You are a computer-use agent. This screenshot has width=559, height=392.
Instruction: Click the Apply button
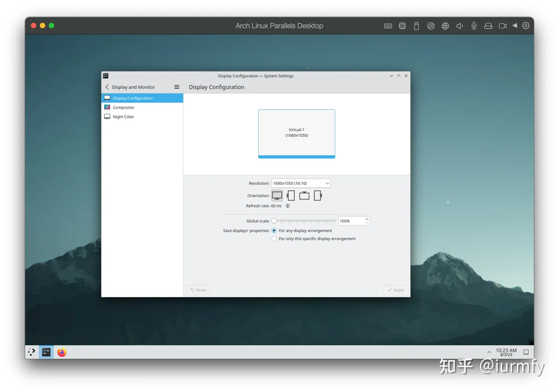[x=396, y=290]
